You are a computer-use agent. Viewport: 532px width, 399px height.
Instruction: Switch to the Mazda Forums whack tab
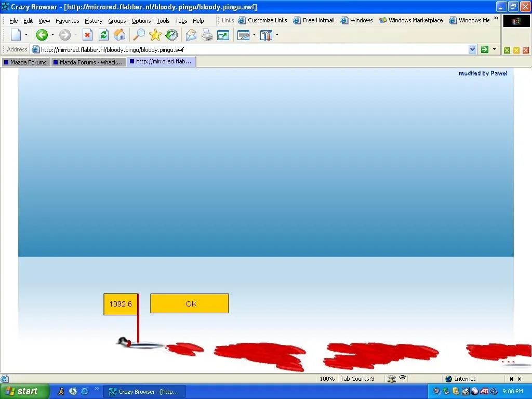point(88,61)
